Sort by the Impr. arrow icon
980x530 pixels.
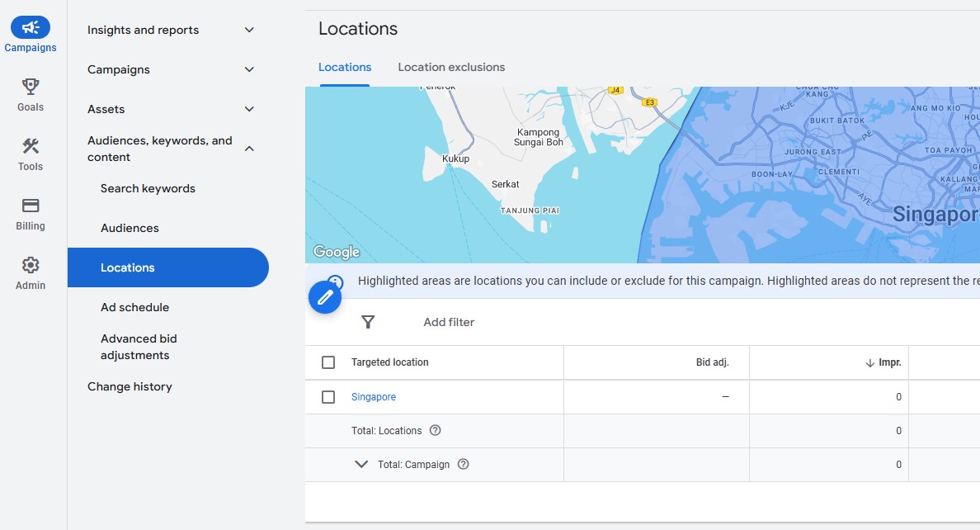(869, 362)
